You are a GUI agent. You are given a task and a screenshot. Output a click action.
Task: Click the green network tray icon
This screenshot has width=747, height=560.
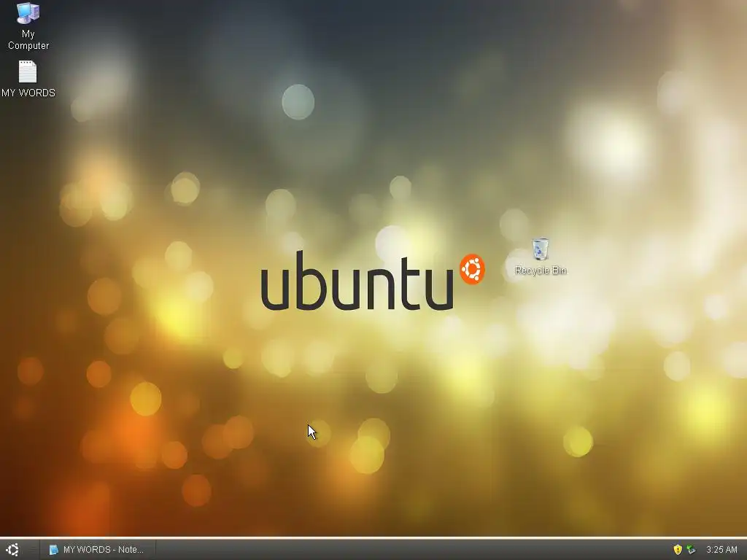point(692,550)
